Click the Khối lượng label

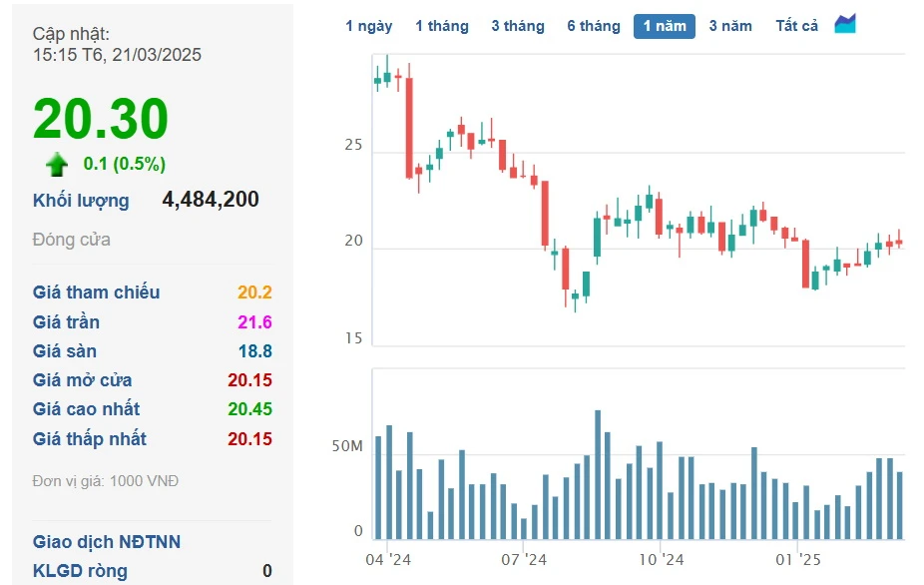81,201
